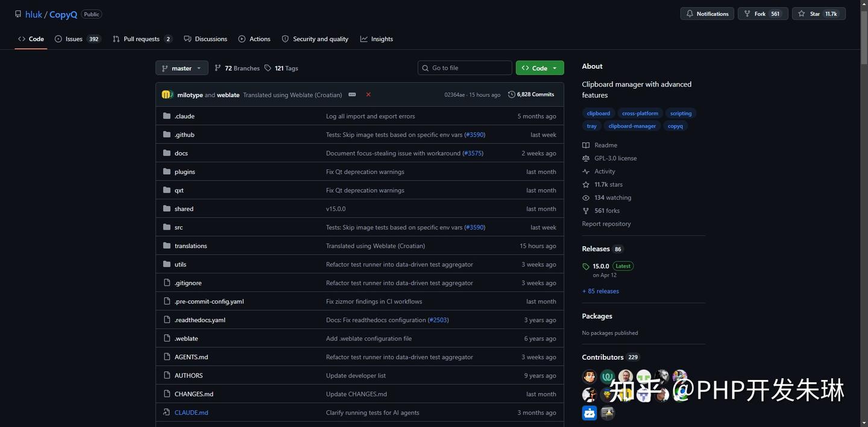
Task: Open the weblate author link
Action: tap(228, 95)
